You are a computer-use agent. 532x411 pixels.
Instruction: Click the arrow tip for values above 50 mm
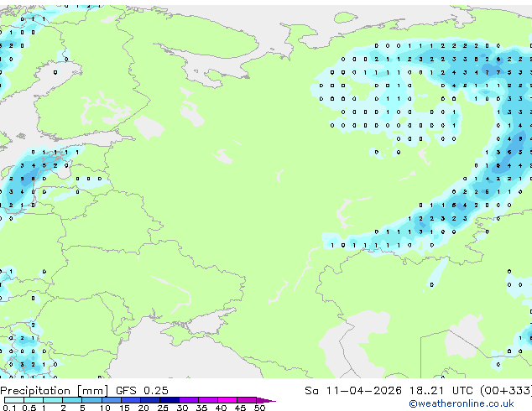pos(265,401)
